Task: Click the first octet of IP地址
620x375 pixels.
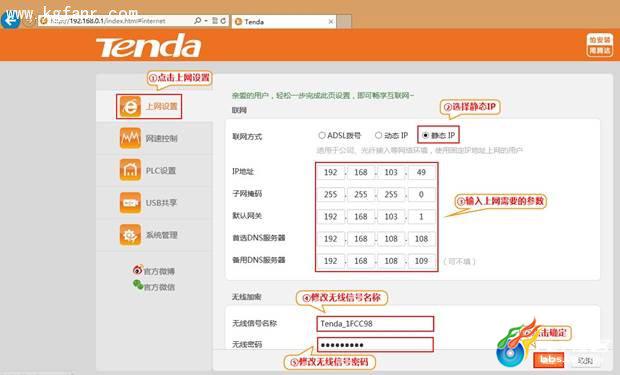Action: point(331,172)
